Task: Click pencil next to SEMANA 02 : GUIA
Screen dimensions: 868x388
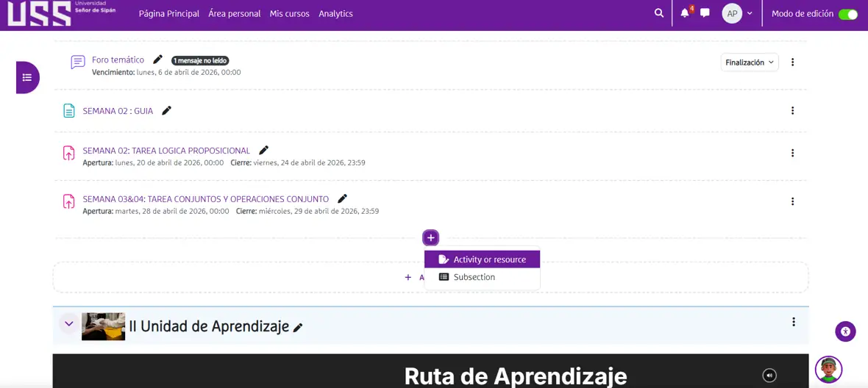Action: (166, 111)
